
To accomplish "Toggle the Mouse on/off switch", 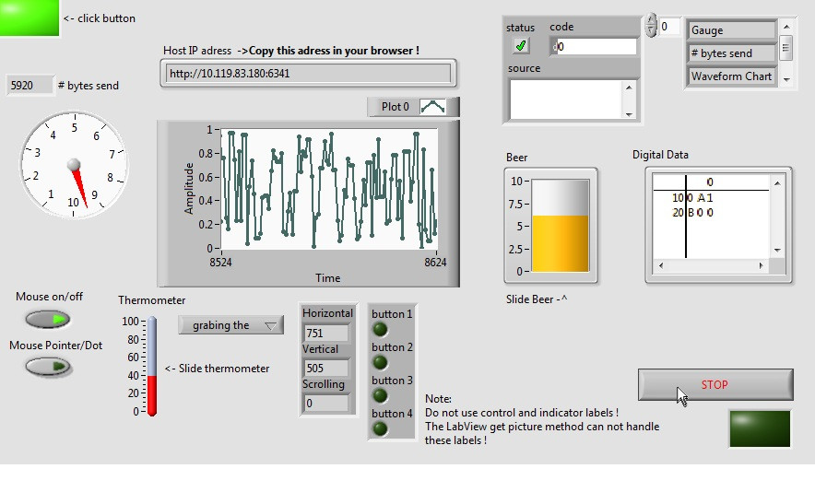I will pos(48,320).
